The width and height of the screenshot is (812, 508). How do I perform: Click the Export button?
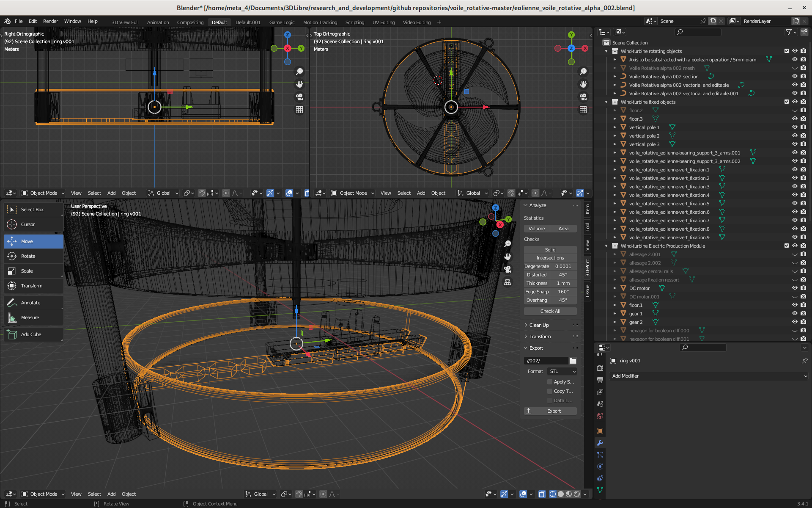[x=550, y=411]
